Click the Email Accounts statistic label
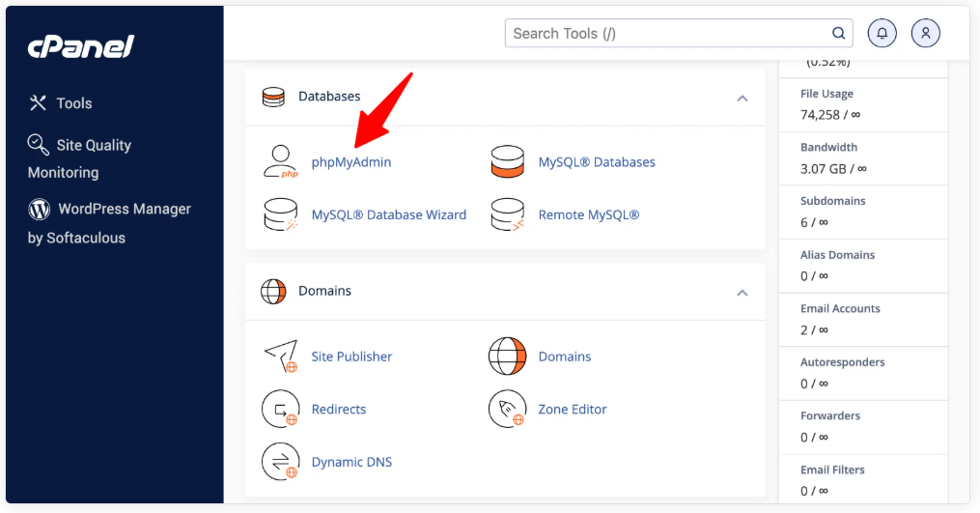Image resolution: width=980 pixels, height=513 pixels. (x=840, y=308)
